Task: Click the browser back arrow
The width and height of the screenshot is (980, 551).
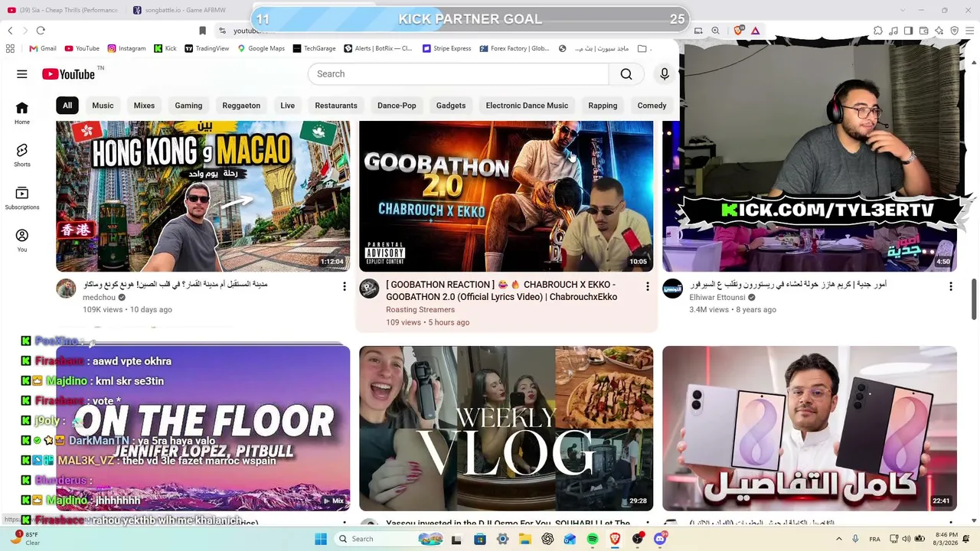Action: coord(10,31)
